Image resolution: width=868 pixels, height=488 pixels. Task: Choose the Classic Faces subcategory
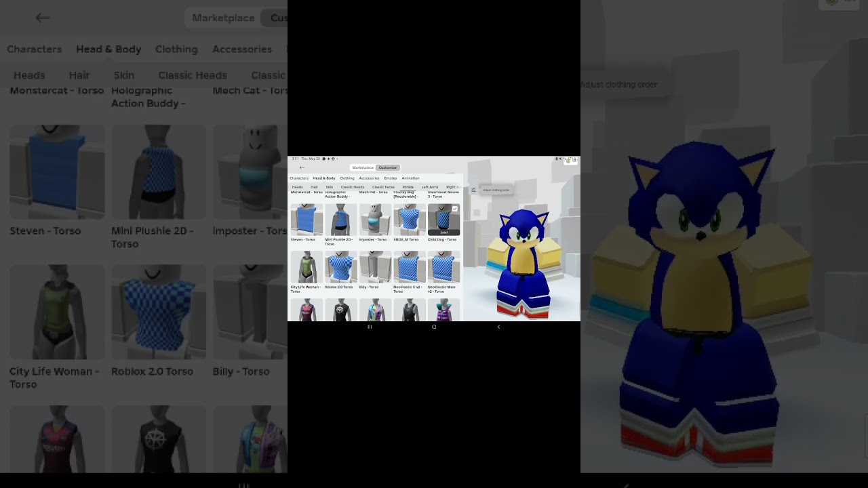383,187
